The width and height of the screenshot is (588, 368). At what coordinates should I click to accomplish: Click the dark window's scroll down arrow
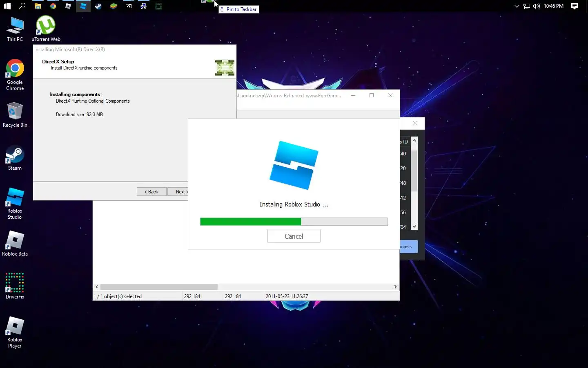[414, 227]
